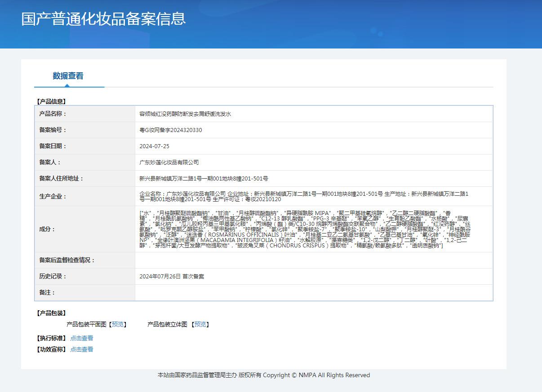Click the filer name 广东妙莲化妆品有限公司
The height and width of the screenshot is (392, 542).
169,163
